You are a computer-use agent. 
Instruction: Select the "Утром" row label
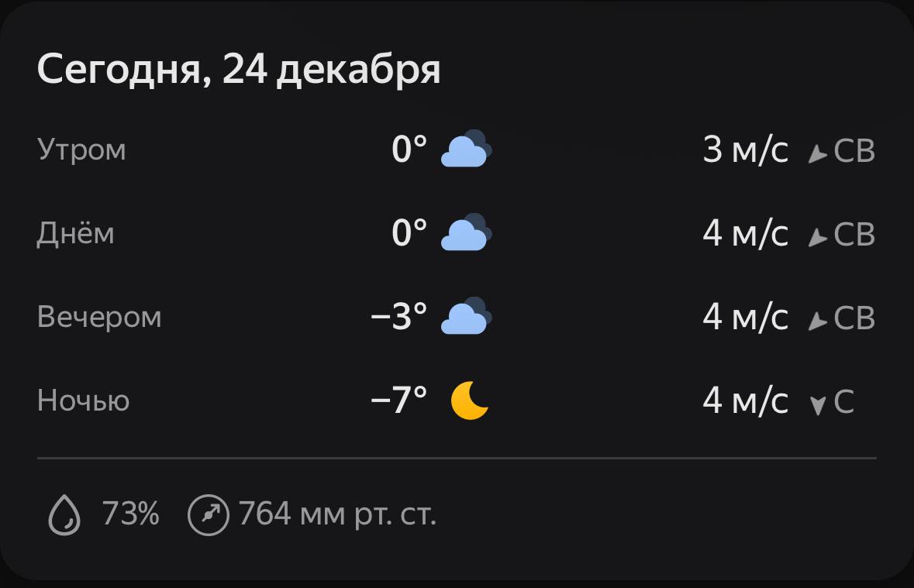81,150
